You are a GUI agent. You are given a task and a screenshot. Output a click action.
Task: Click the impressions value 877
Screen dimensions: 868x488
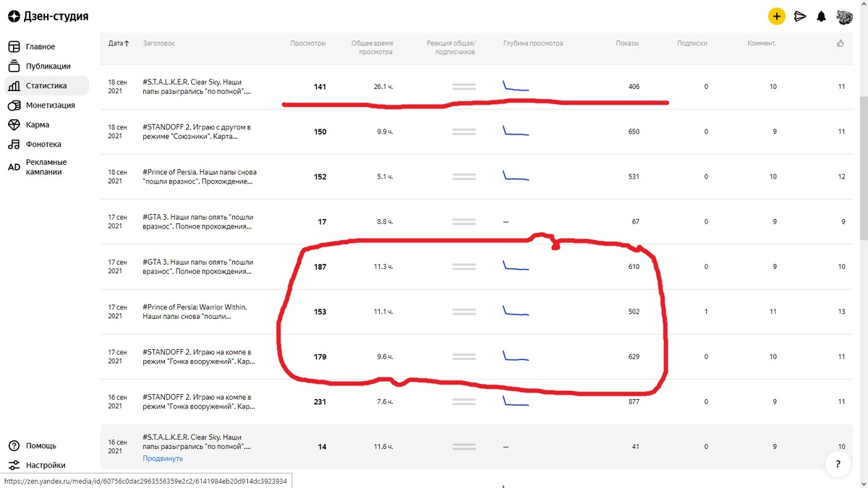[634, 402]
